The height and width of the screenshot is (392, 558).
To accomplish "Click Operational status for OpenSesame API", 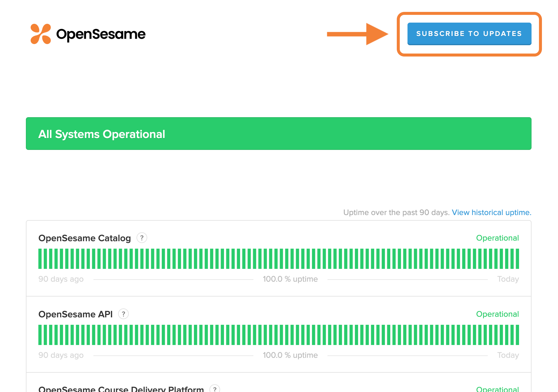I will click(x=497, y=314).
